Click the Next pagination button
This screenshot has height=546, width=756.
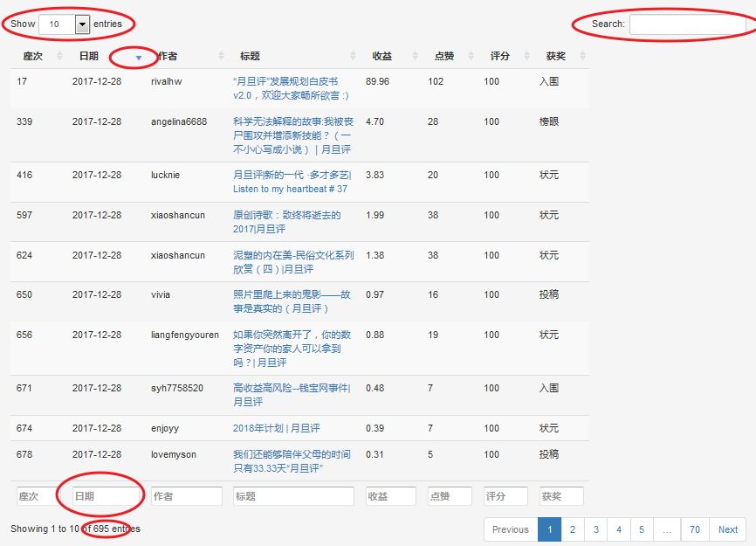point(728,529)
